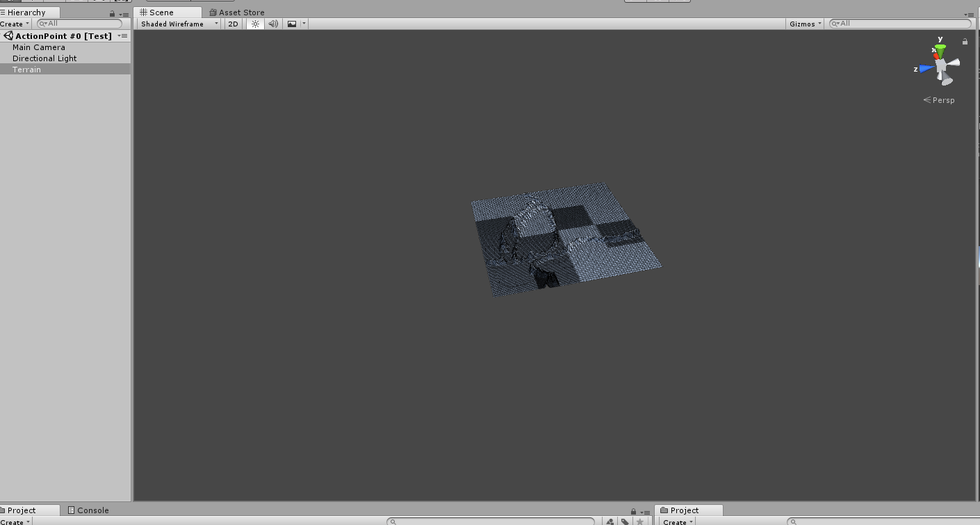
Task: Click the Scene view search field
Action: [x=901, y=24]
